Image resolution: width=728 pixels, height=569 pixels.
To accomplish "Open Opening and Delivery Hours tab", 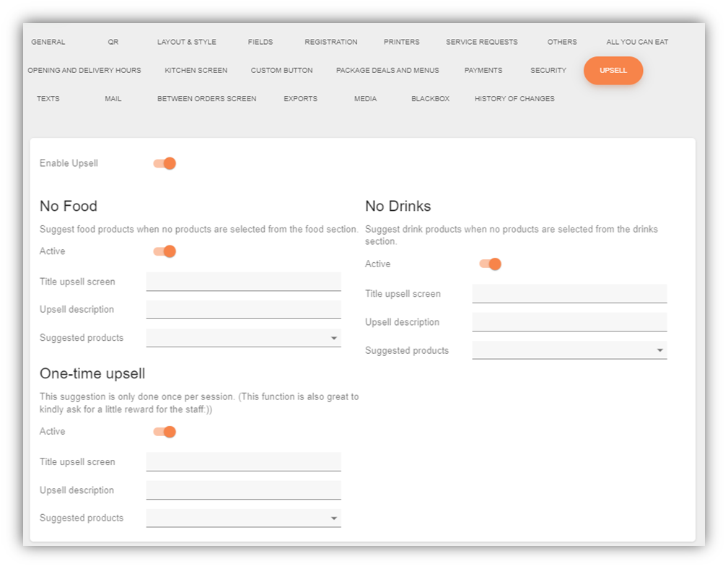I will (84, 70).
